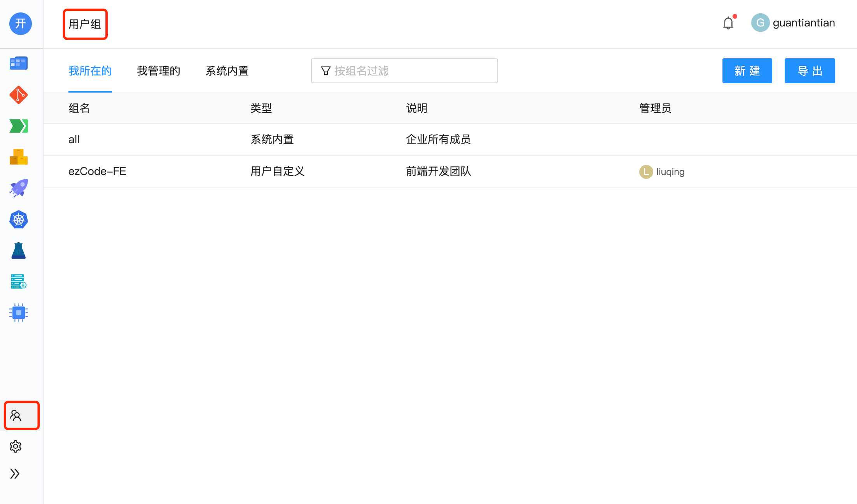Click the 按组名过滤 filter input field
Viewport: 857px width, 504px height.
(x=404, y=71)
